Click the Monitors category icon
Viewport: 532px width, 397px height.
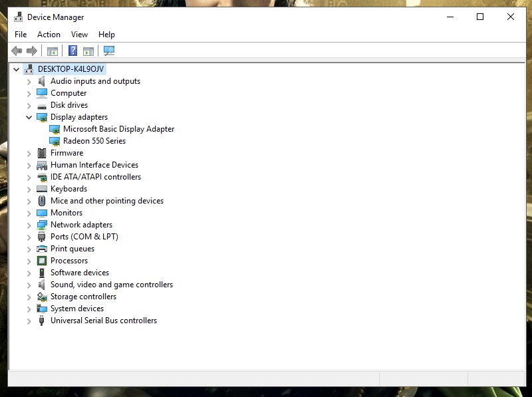pos(42,213)
